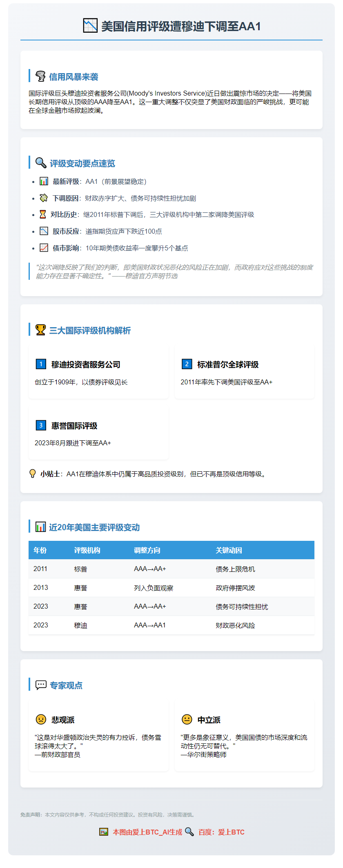Click the text 创立于1909年，以债券评级见长

click(81, 382)
